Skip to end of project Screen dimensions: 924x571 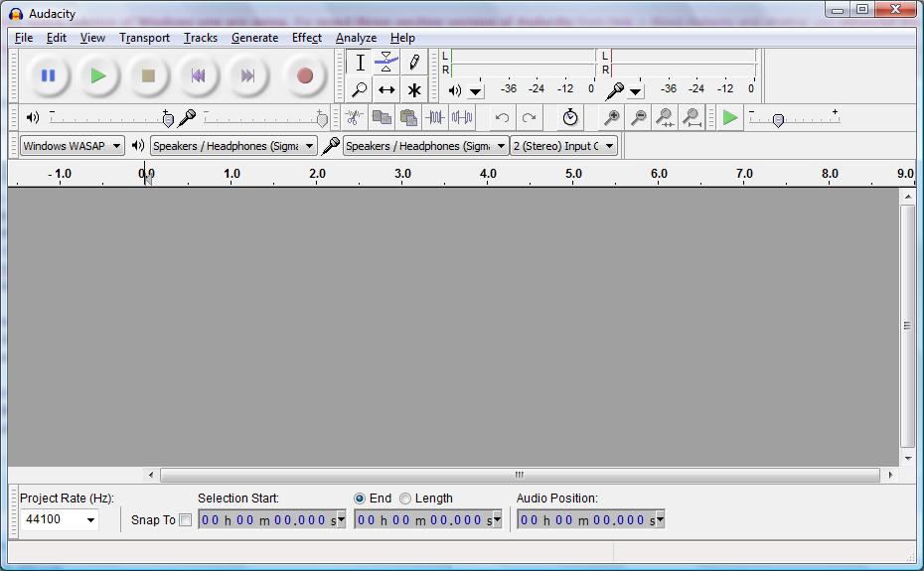click(x=247, y=76)
